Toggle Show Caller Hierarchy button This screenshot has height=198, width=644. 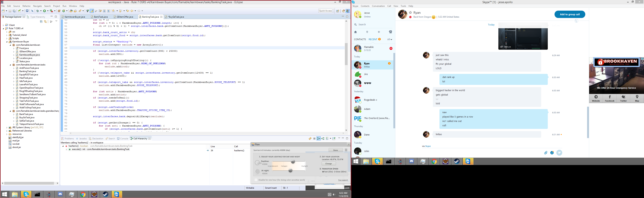click(319, 138)
